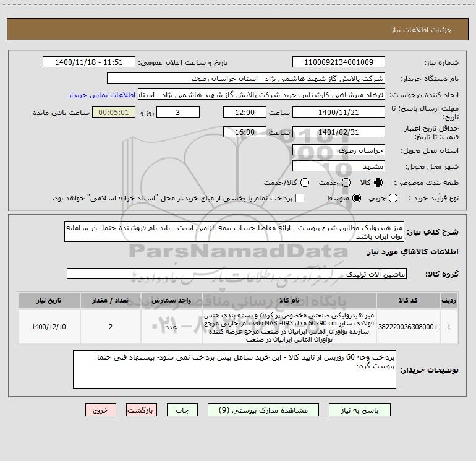Click the خروج exit button
This screenshot has width=476, height=461.
101,410
